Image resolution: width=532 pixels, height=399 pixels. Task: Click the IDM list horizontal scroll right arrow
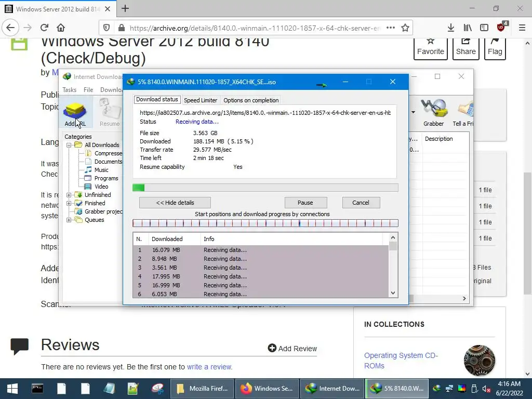[x=464, y=299]
